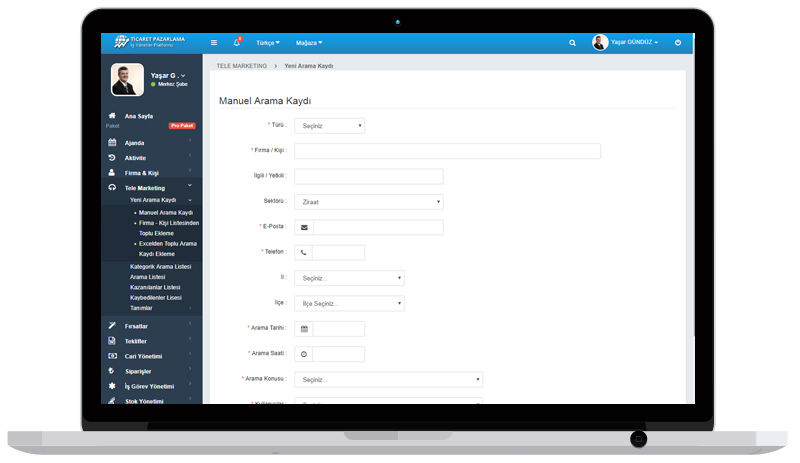
Task: Open Firma & Kişi menu item
Action: pyautogui.click(x=141, y=173)
